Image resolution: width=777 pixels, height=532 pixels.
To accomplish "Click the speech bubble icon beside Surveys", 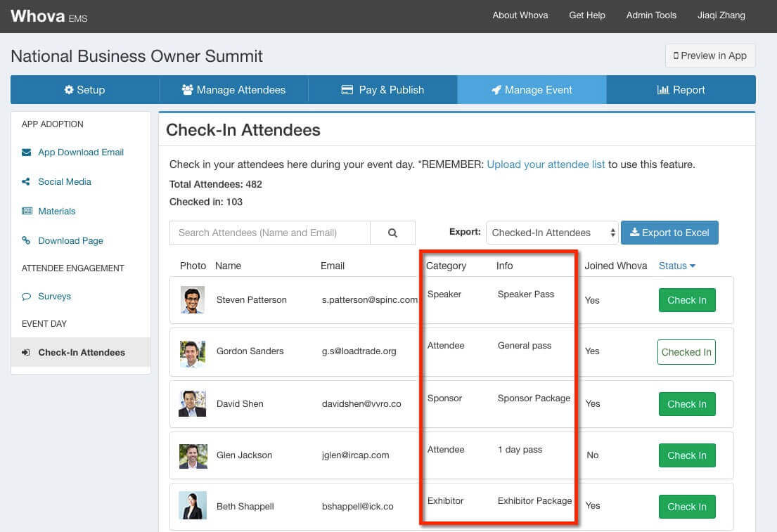I will point(27,297).
